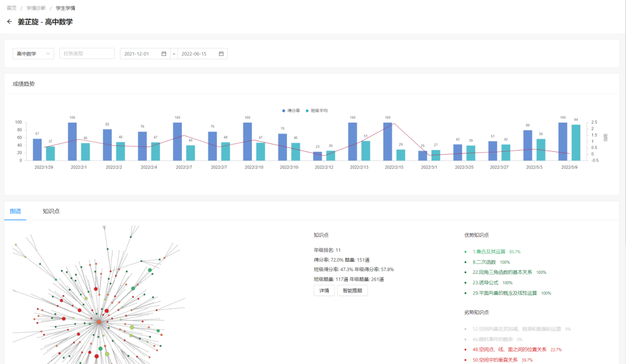Go back using the arrow beside 姜芷旋
The height and width of the screenshot is (364, 626).
[x=10, y=22]
